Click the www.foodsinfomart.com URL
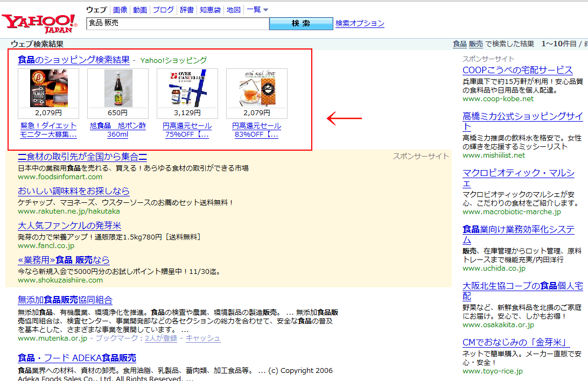The image size is (588, 381). [60, 177]
